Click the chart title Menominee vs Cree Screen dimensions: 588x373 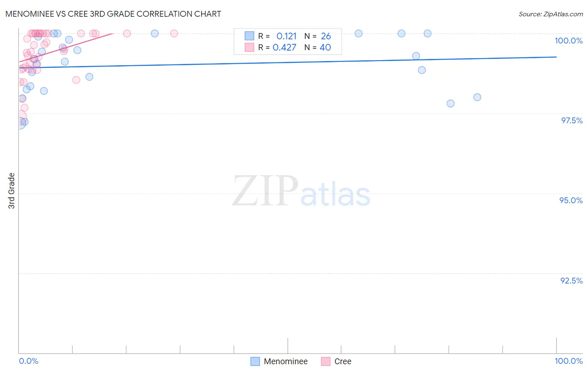113,14
